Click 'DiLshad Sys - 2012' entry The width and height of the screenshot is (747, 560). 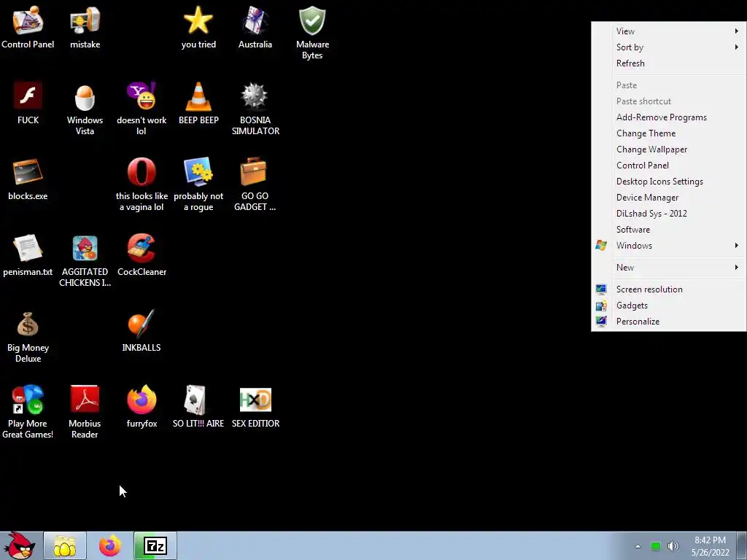tap(669, 214)
